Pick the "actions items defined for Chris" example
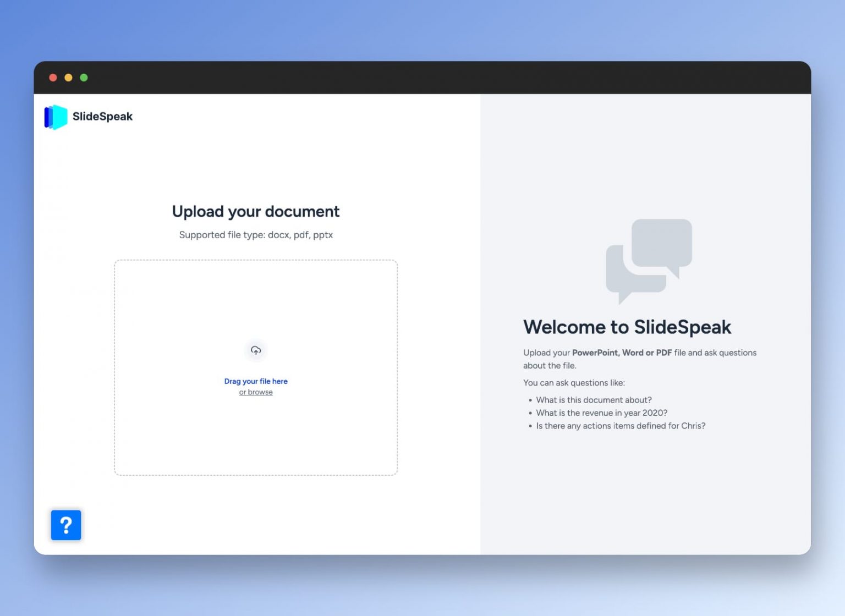 [x=621, y=426]
